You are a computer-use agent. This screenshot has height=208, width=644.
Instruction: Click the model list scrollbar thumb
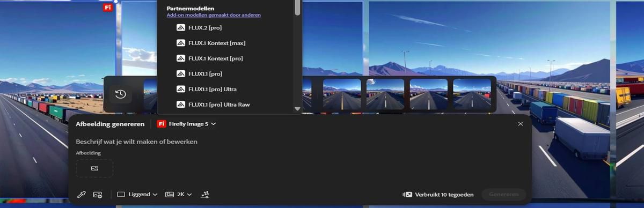(x=298, y=8)
